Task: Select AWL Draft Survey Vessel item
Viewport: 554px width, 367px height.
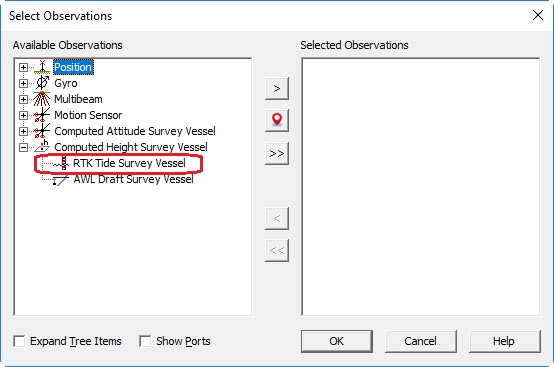Action: point(134,179)
